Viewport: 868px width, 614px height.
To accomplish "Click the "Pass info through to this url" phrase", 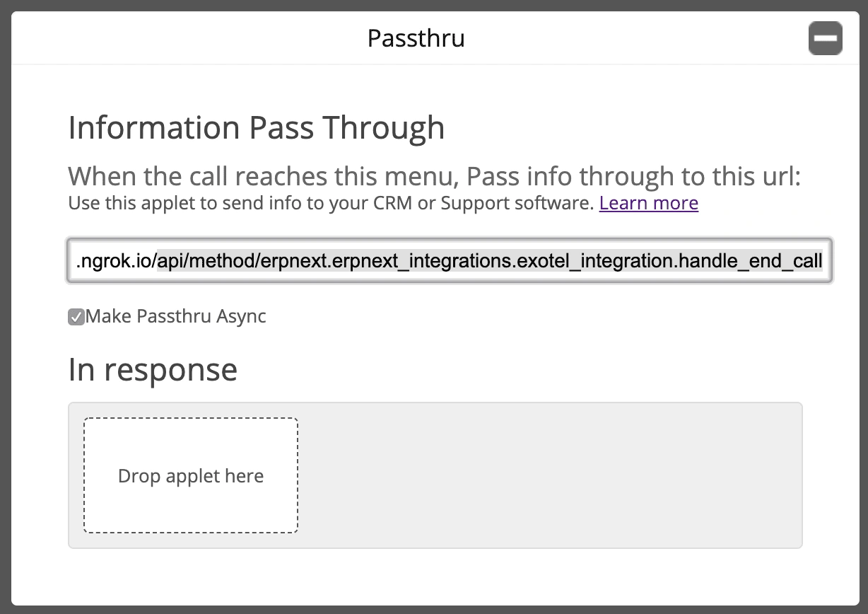I will coord(633,175).
